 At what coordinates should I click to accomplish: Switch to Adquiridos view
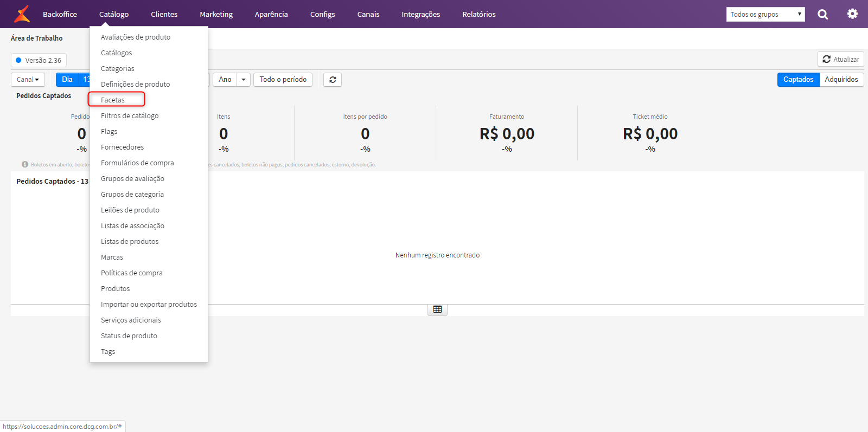(841, 80)
